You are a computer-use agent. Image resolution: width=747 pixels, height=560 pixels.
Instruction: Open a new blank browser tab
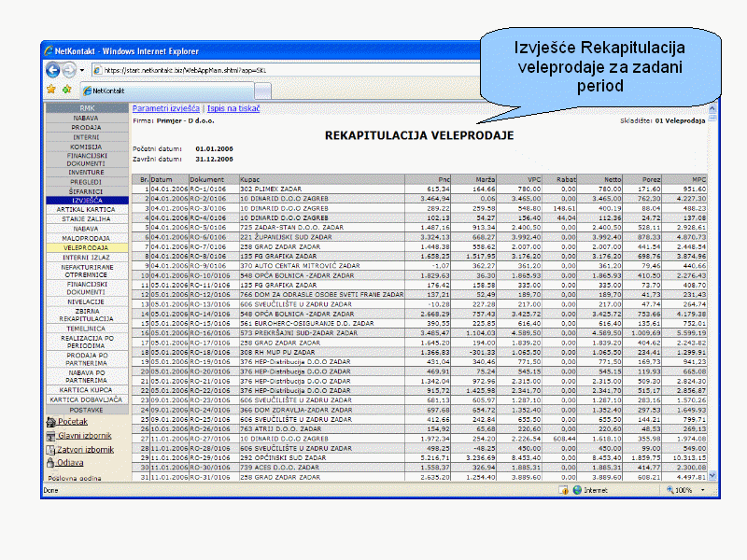(x=262, y=91)
